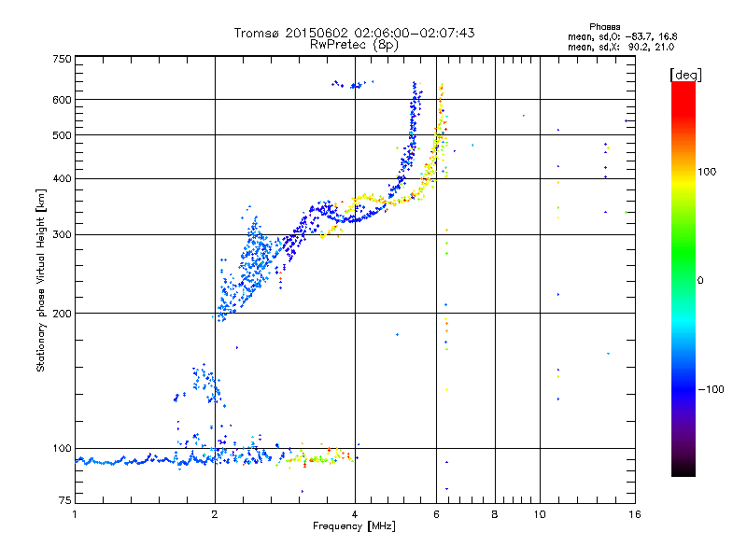Click x-axis tick label '1'
This screenshot has height=560, width=747.
click(x=75, y=514)
